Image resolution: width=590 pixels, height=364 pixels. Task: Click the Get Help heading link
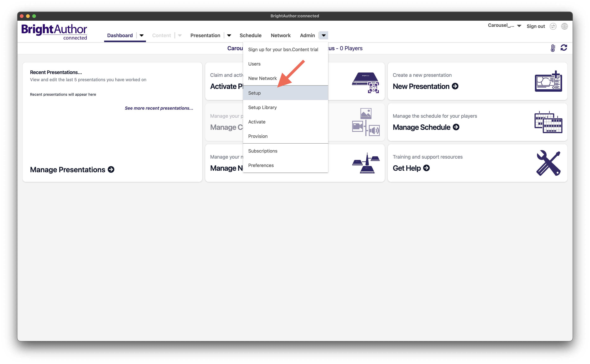tap(407, 168)
